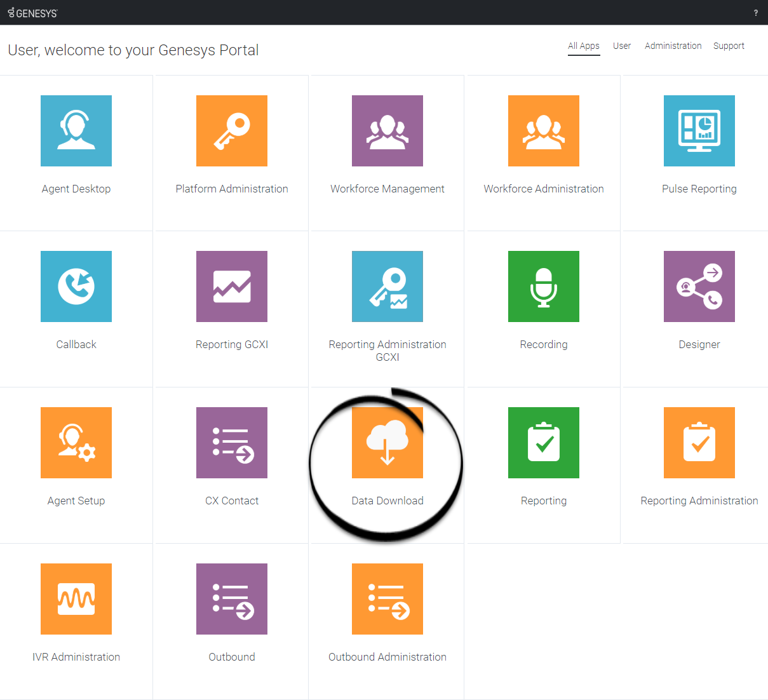Open Reporting Administration orange clipboard icon
This screenshot has width=768, height=700.
tap(699, 443)
